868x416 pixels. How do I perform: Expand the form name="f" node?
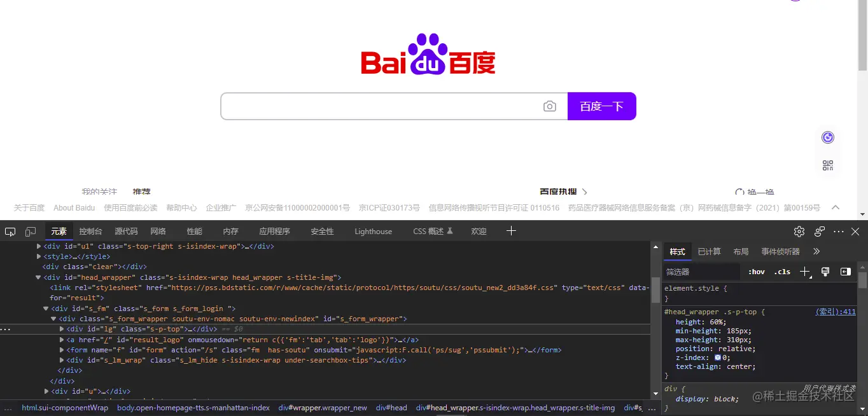(62, 350)
